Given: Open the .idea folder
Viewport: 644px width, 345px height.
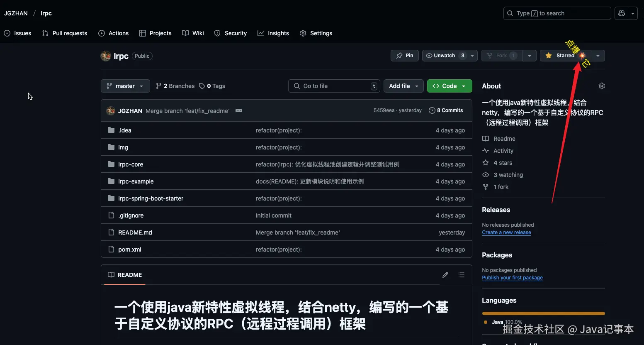Looking at the screenshot, I should 125,130.
